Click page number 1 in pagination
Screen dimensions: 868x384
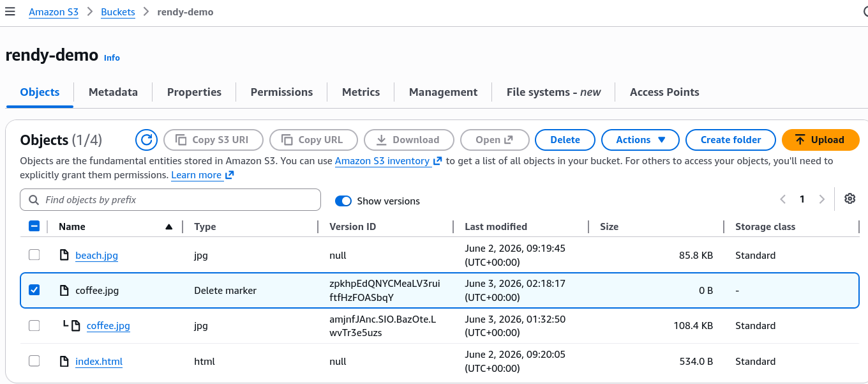[802, 199]
